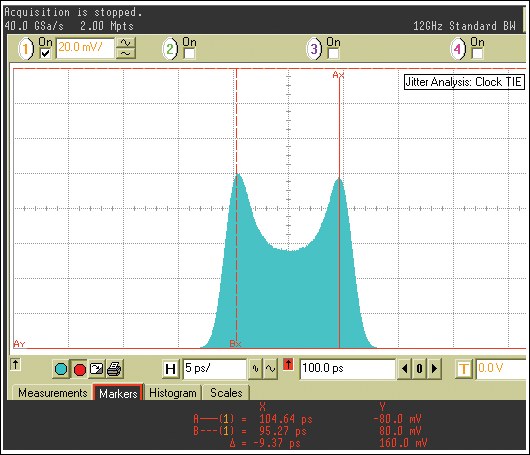Enable the channel 3 On checkbox
This screenshot has height=455, width=530.
coord(333,53)
